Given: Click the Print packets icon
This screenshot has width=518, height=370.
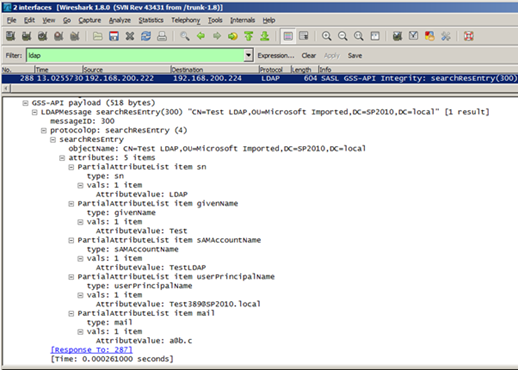Looking at the screenshot, I should [162, 36].
